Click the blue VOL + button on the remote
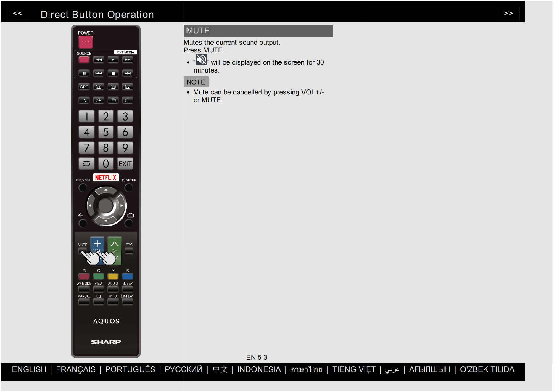554x392 pixels. [97, 244]
